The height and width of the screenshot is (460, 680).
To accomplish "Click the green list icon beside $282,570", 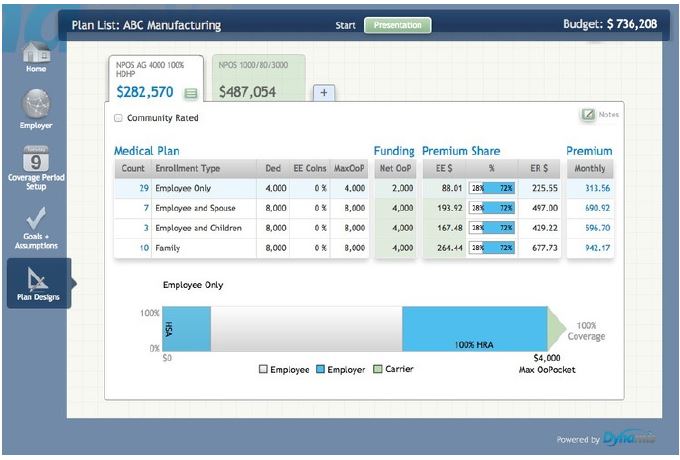I will (x=191, y=94).
